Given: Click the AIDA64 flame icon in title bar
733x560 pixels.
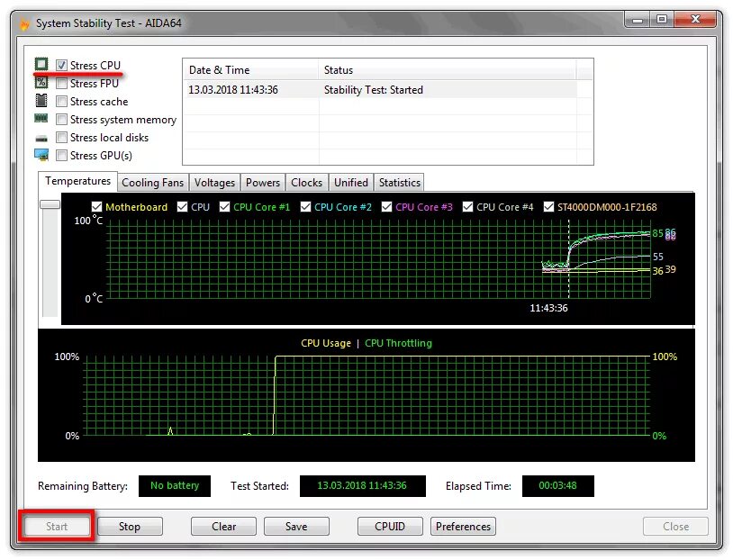Looking at the screenshot, I should coord(24,23).
